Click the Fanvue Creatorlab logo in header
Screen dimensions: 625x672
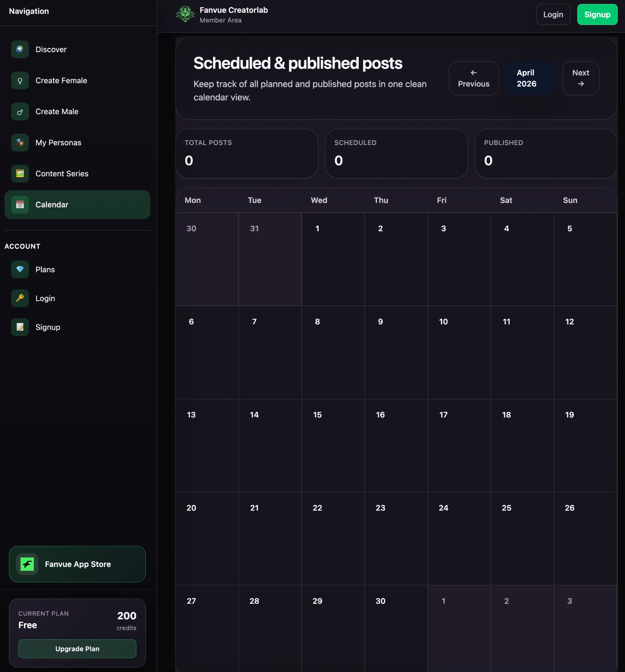pyautogui.click(x=185, y=14)
